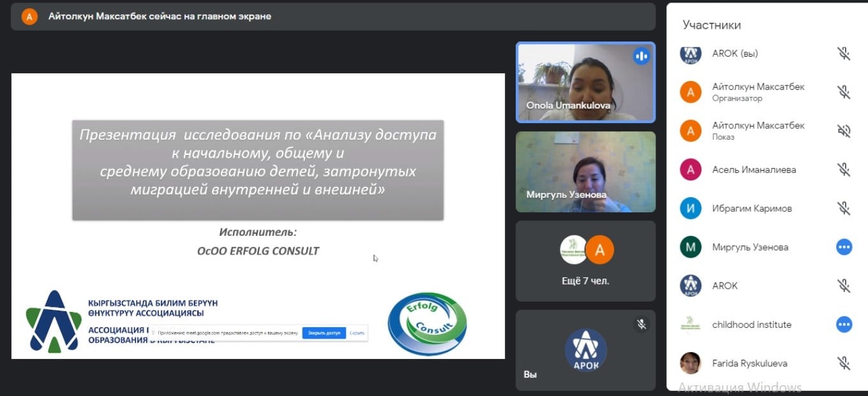Screen dimensions: 868x396
Task: Toggle the mic icon for AROK without (вы)
Action: click(x=844, y=286)
